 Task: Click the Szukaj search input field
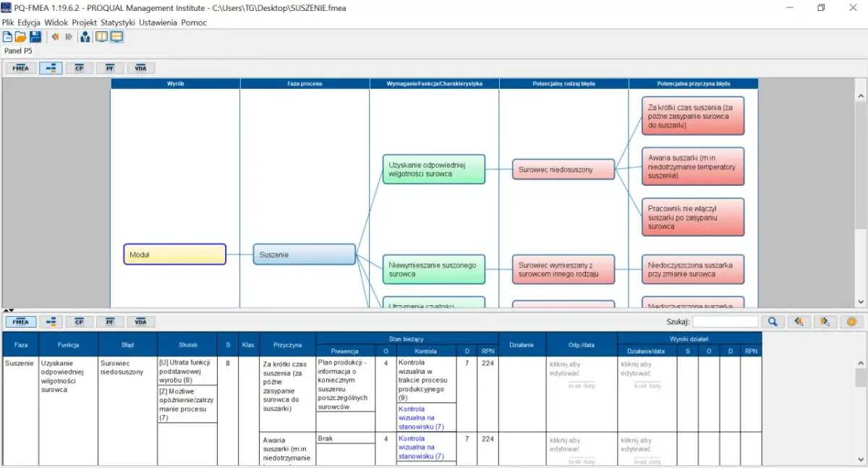(725, 321)
